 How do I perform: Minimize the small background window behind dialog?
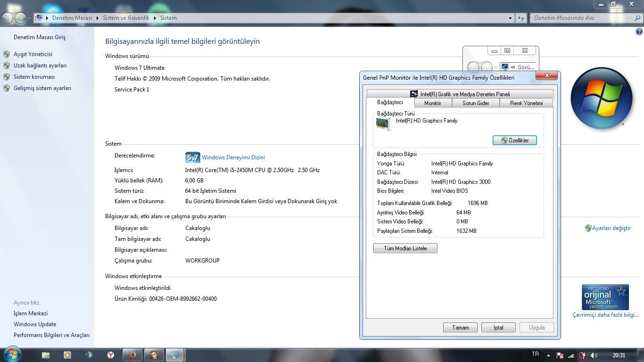pyautogui.click(x=494, y=50)
